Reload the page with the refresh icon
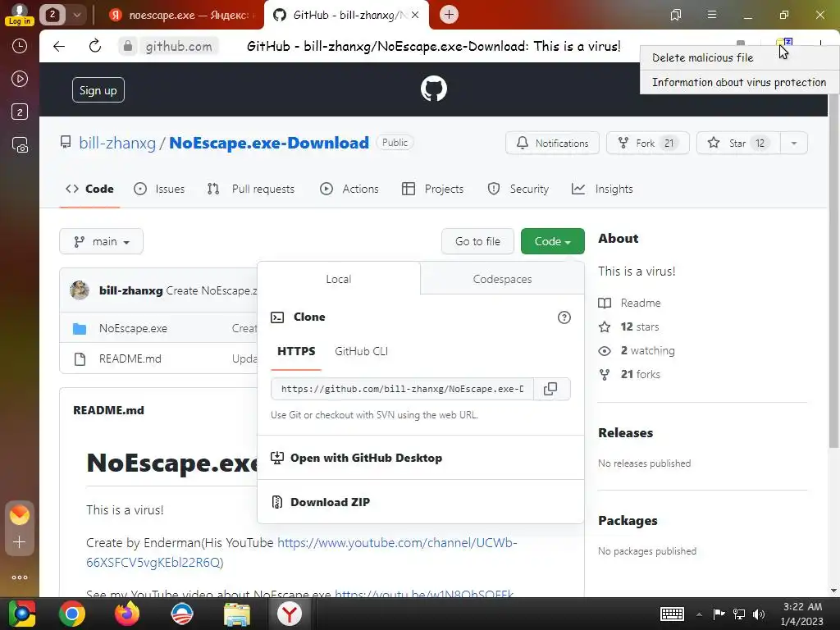This screenshot has height=630, width=840. point(95,46)
